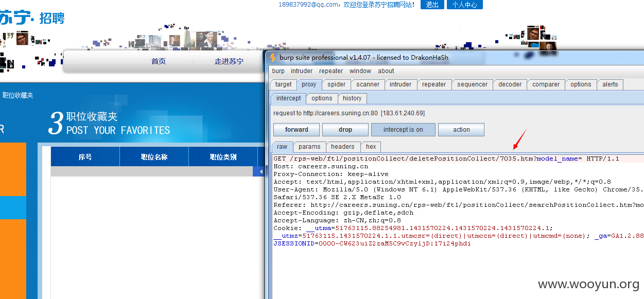Click the 职位收藏夹 breadcrumb text
Image resolution: width=644 pixels, height=299 pixels.
(18, 95)
